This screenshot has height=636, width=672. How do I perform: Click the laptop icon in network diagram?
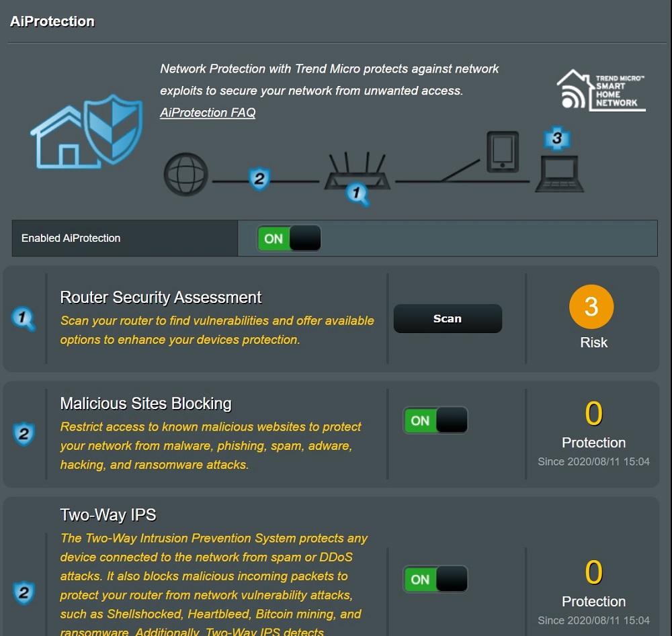(x=559, y=174)
